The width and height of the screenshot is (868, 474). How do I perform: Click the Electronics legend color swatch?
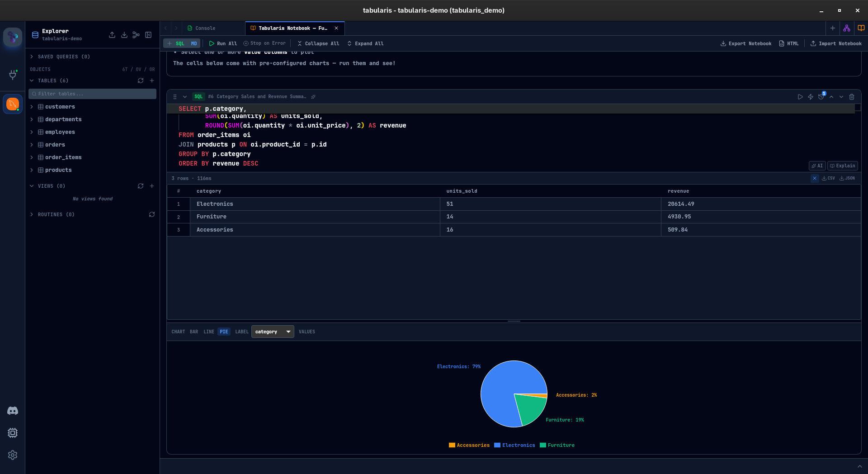497,445
